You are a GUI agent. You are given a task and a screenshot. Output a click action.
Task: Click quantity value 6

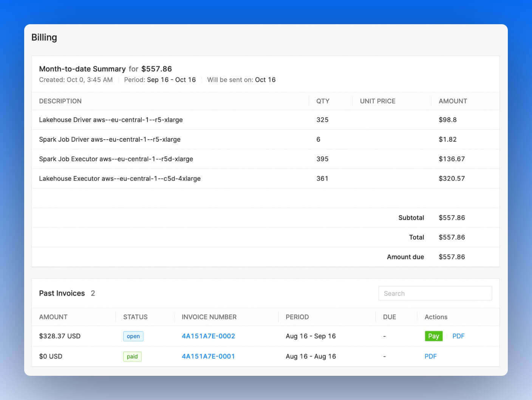click(318, 140)
